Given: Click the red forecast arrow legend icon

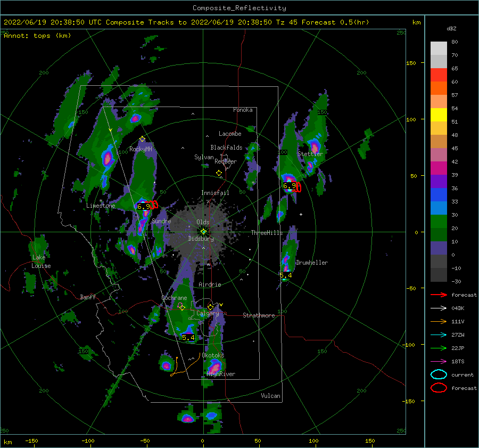Looking at the screenshot, I should 439,295.
